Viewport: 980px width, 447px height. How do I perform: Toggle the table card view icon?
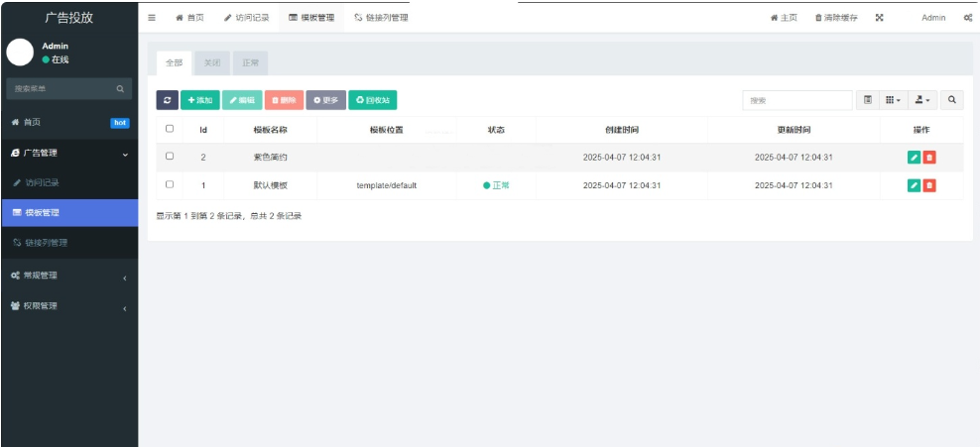pos(868,100)
